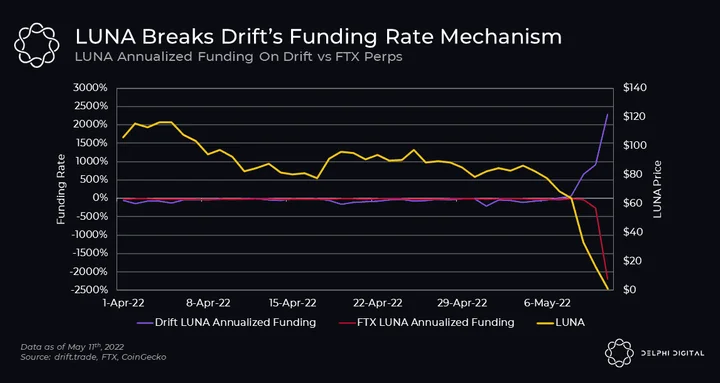Click the Delphi Digital logo beside the footer wordmark
The image size is (720, 383).
[619, 353]
